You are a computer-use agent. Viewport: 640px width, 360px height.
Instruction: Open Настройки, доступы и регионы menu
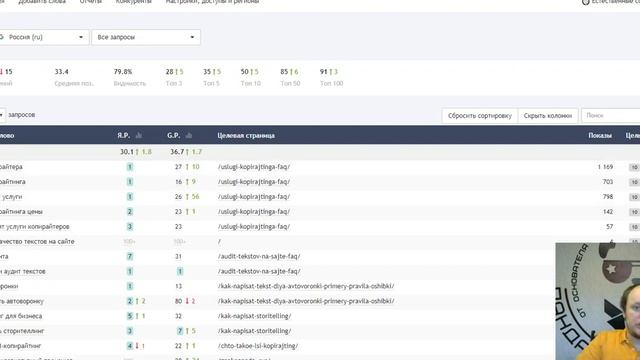(212, 2)
